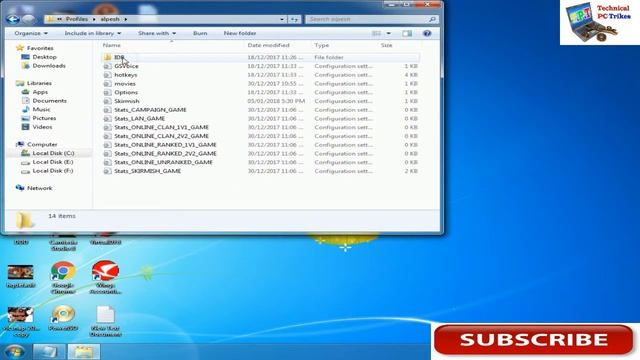Open Local Disk (C:)
The width and height of the screenshot is (640, 360).
point(53,153)
